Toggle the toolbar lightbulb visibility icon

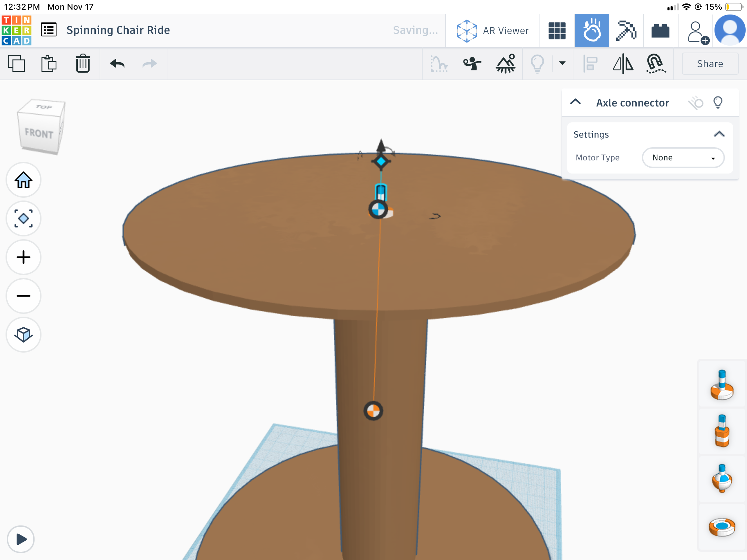coord(537,64)
